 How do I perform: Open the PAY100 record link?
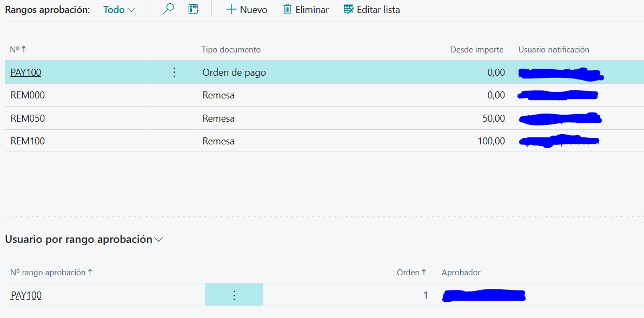26,72
